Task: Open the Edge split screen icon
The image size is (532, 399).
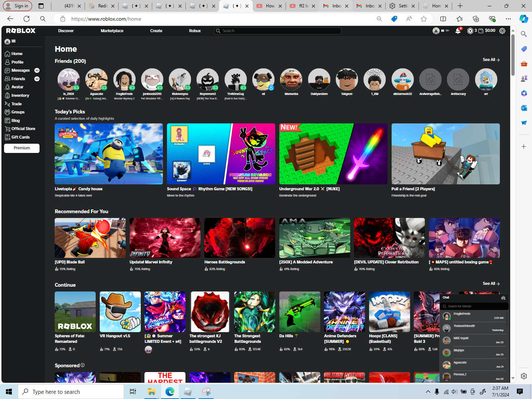Action: (x=443, y=19)
